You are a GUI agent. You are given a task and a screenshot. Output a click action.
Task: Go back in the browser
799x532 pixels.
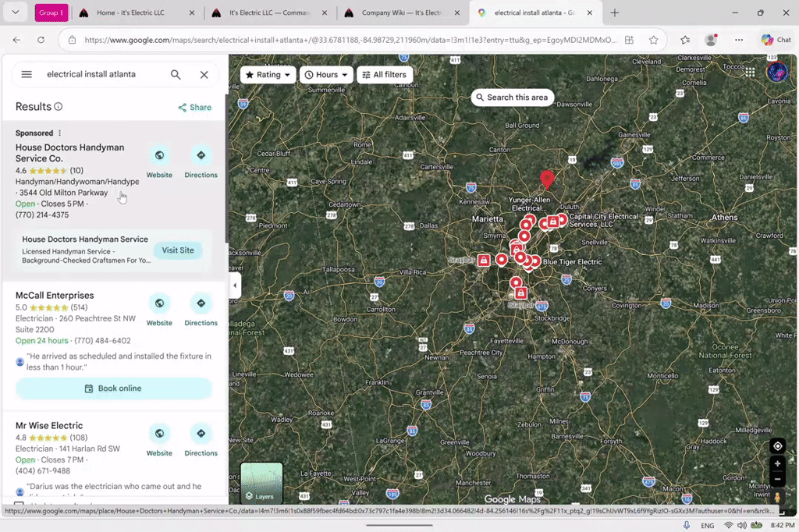[x=16, y=40]
